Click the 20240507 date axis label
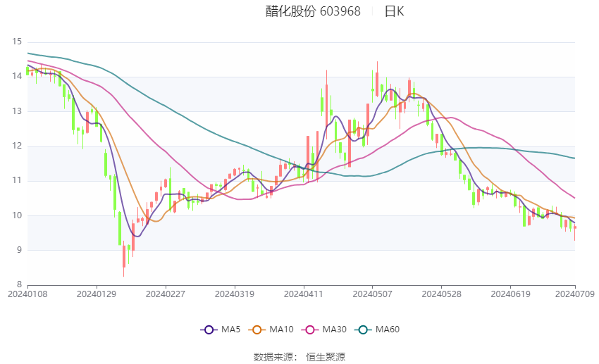The image size is (599, 364). (x=373, y=294)
